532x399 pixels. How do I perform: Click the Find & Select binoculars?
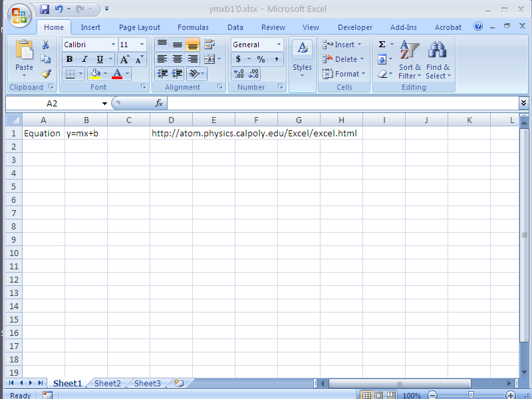pos(438,59)
